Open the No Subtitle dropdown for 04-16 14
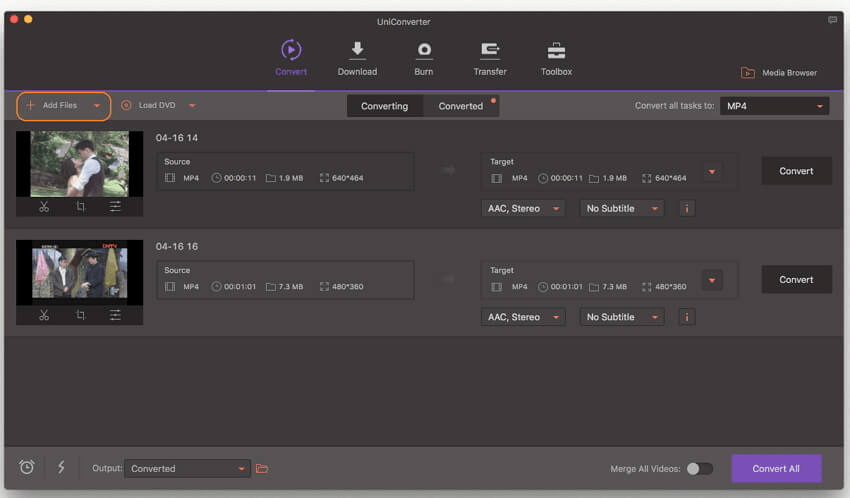Viewport: 850px width, 498px height. [623, 208]
